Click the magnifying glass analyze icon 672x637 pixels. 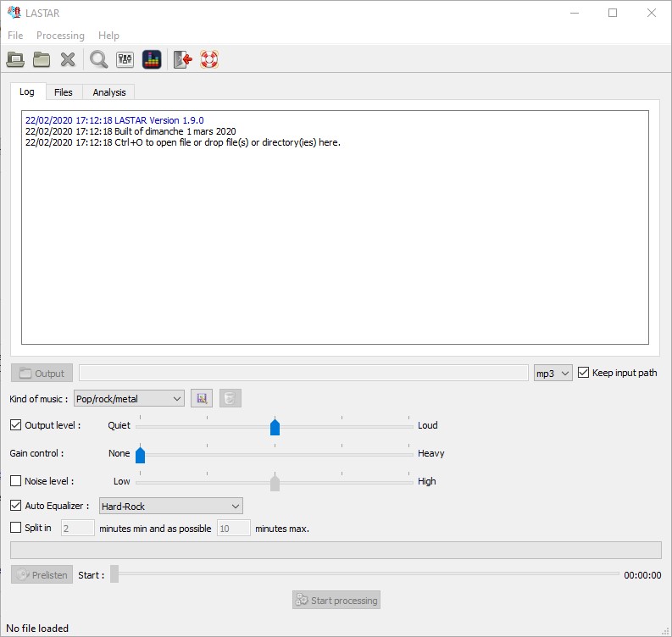98,59
